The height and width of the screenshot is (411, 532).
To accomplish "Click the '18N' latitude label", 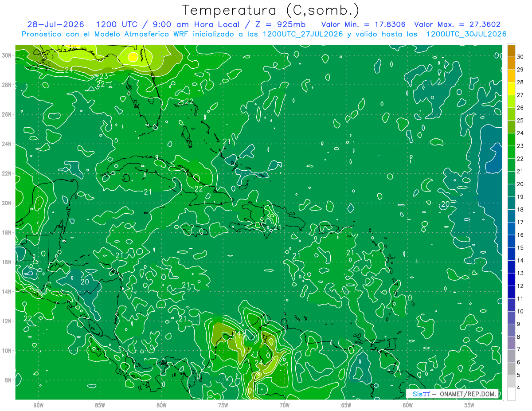I will point(7,232).
